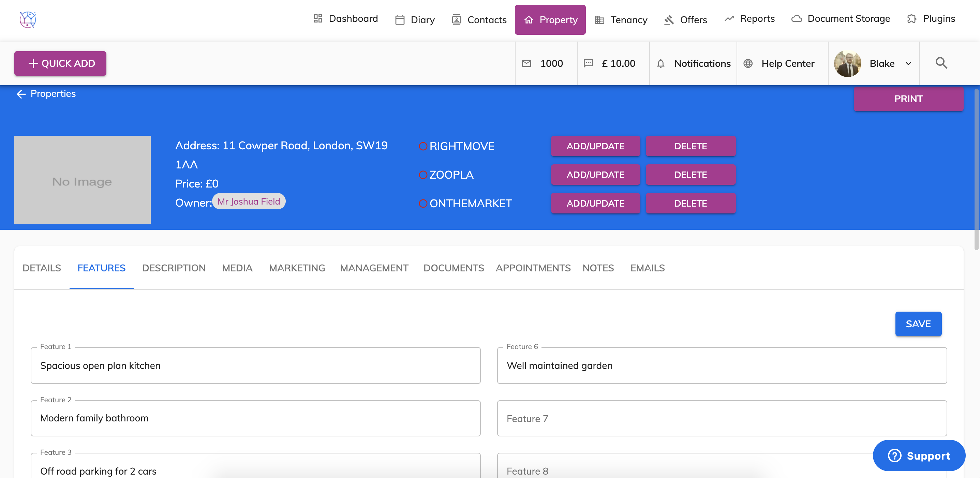Open owner Mr Joshua Field link
This screenshot has width=980, height=478.
click(x=249, y=201)
